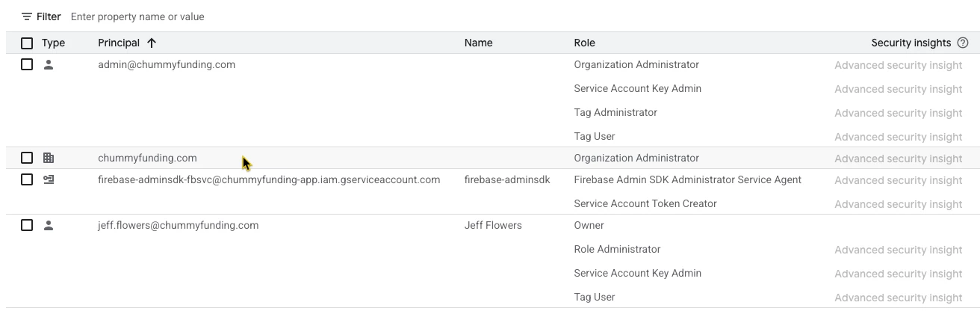Open the Organization Administrator role for admin

pos(636,64)
